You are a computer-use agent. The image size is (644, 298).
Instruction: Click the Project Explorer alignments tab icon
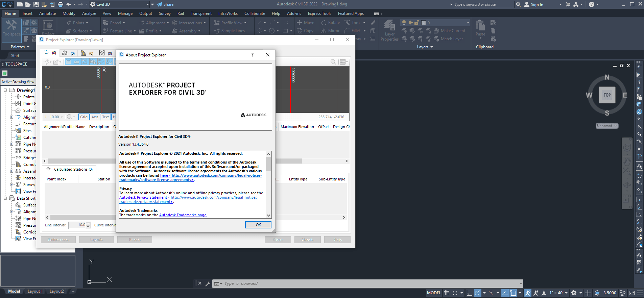coord(46,53)
